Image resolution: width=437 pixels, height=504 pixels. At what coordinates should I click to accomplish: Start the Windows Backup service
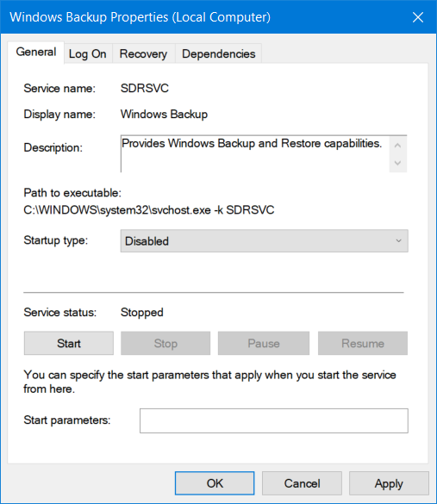tap(69, 343)
